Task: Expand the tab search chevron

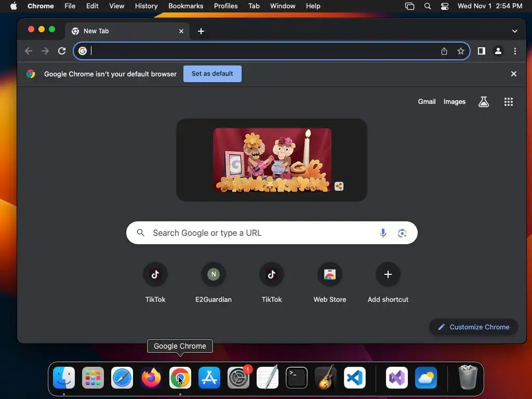Action: point(515,31)
